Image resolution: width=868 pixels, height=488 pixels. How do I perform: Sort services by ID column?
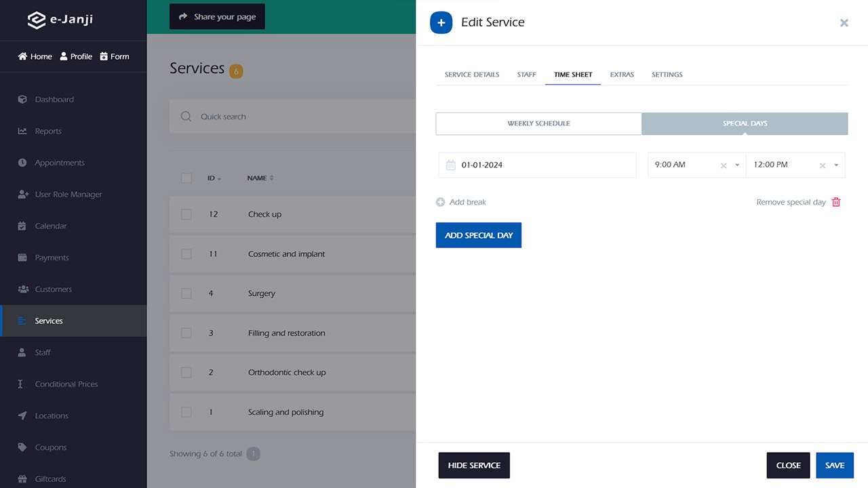point(214,178)
